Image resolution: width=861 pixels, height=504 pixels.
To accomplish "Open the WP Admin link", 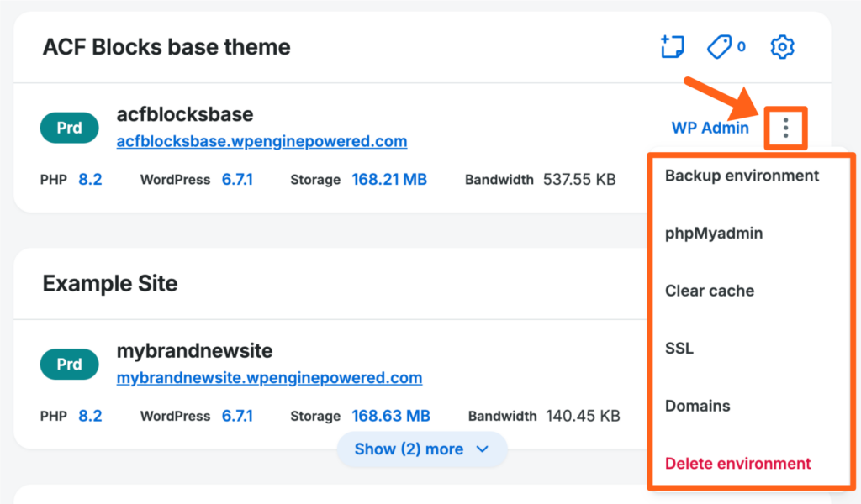I will point(710,128).
